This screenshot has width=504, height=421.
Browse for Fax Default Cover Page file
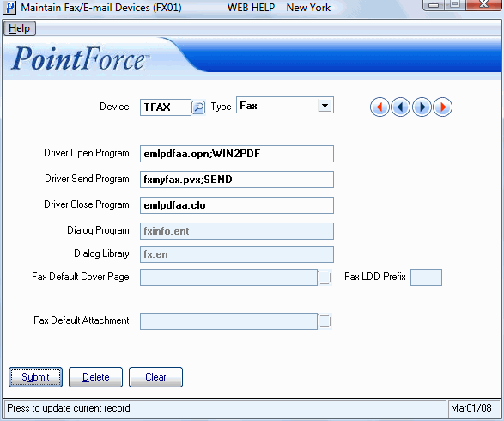[x=325, y=278]
